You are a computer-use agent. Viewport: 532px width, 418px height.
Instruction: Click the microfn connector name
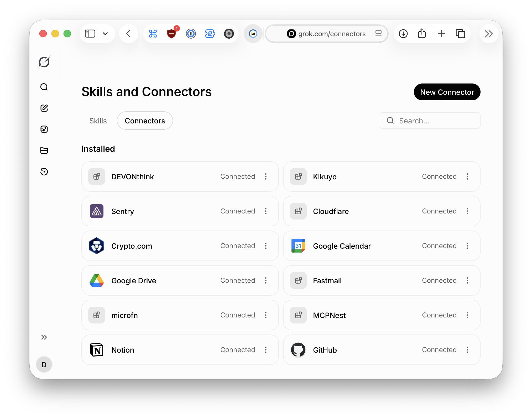124,315
